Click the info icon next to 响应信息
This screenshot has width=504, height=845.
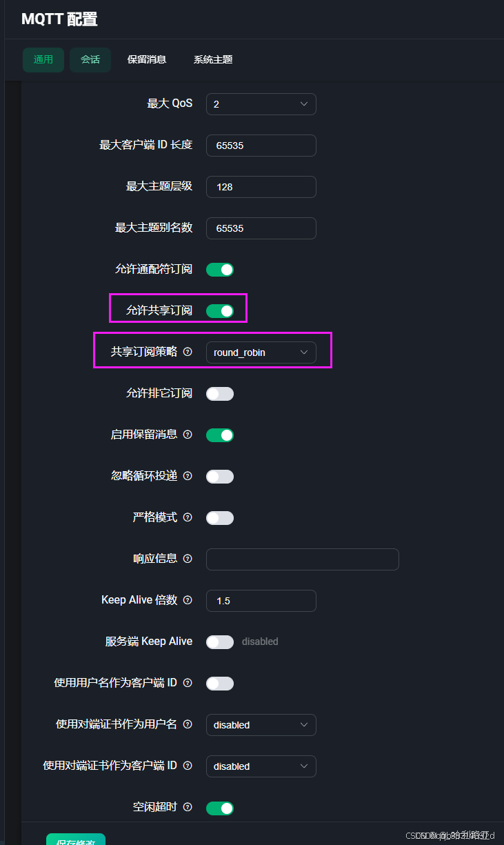coord(188,559)
